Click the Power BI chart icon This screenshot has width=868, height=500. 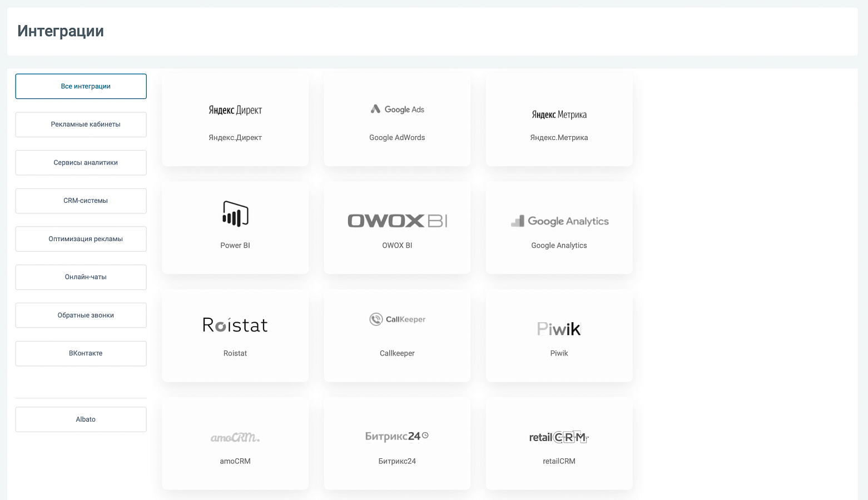coord(235,214)
